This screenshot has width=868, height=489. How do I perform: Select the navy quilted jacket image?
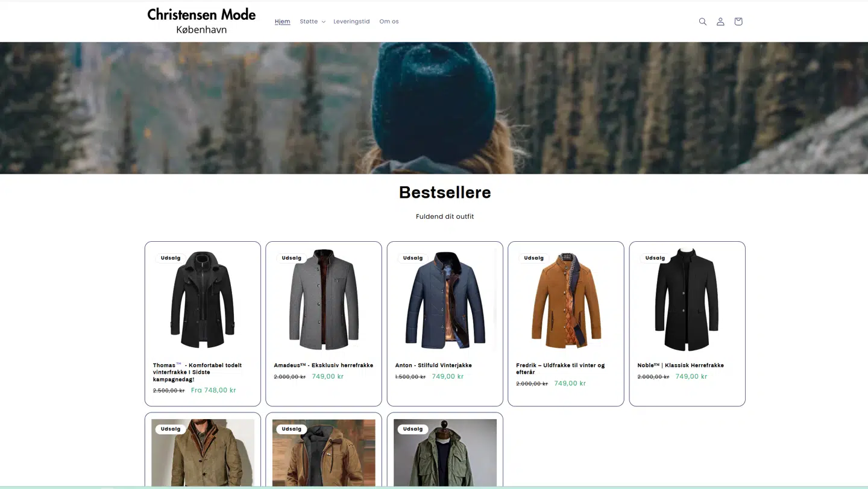[445, 300]
